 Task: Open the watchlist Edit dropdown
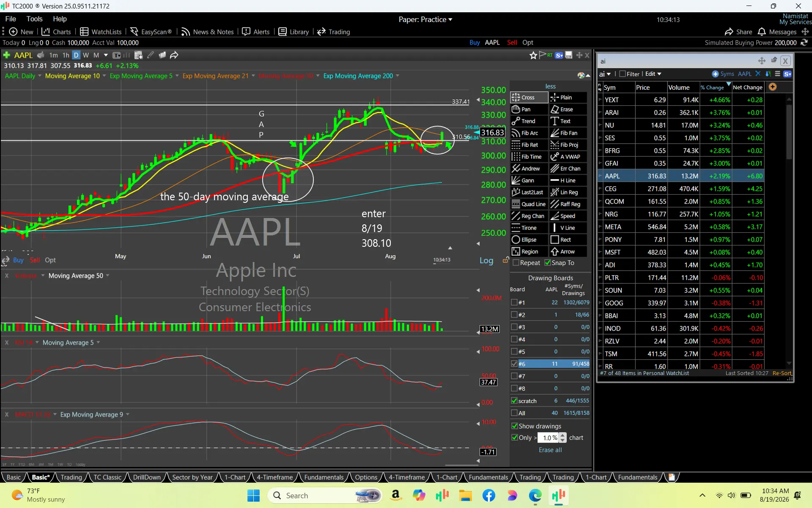(653, 74)
